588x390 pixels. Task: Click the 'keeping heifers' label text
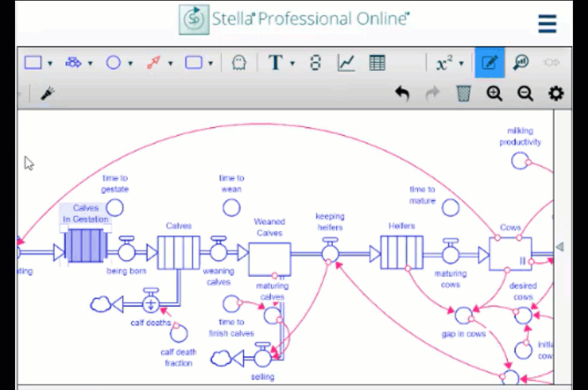point(330,221)
